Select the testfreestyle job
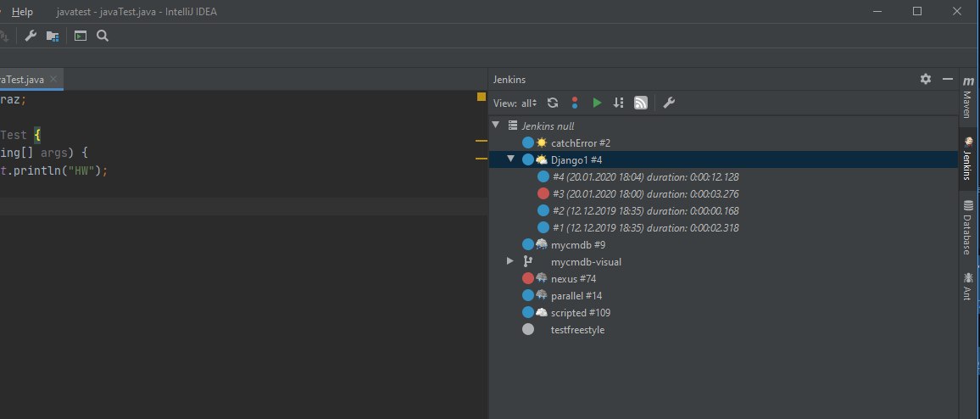 pyautogui.click(x=577, y=329)
